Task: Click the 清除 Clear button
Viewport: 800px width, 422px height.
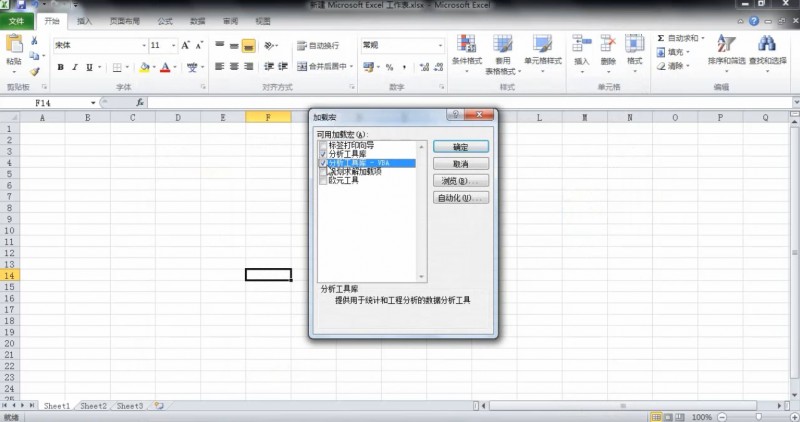Action: click(x=673, y=66)
